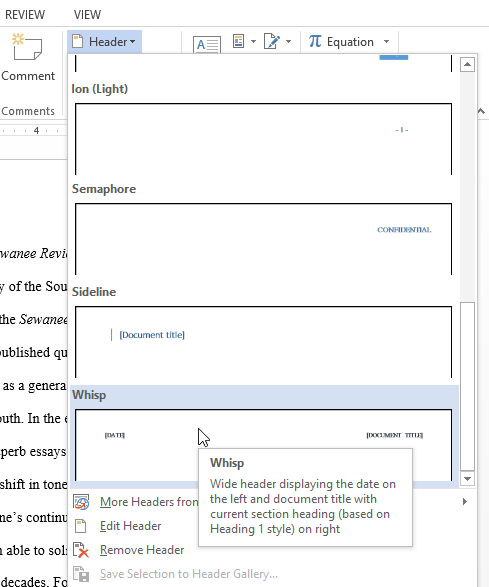Click the Ion (Light) heading label
The width and height of the screenshot is (489, 587).
pyautogui.click(x=100, y=89)
